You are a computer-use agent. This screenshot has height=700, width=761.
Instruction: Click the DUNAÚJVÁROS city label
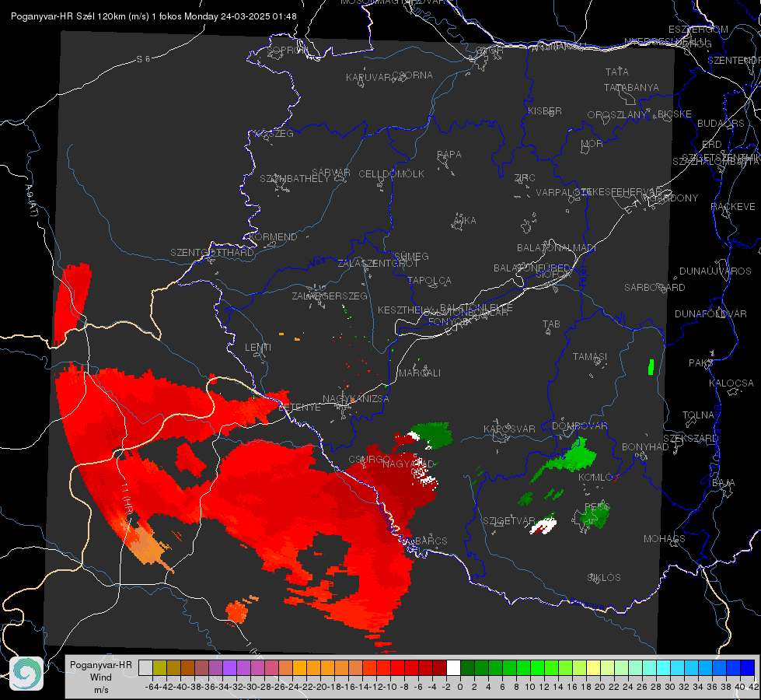click(715, 271)
